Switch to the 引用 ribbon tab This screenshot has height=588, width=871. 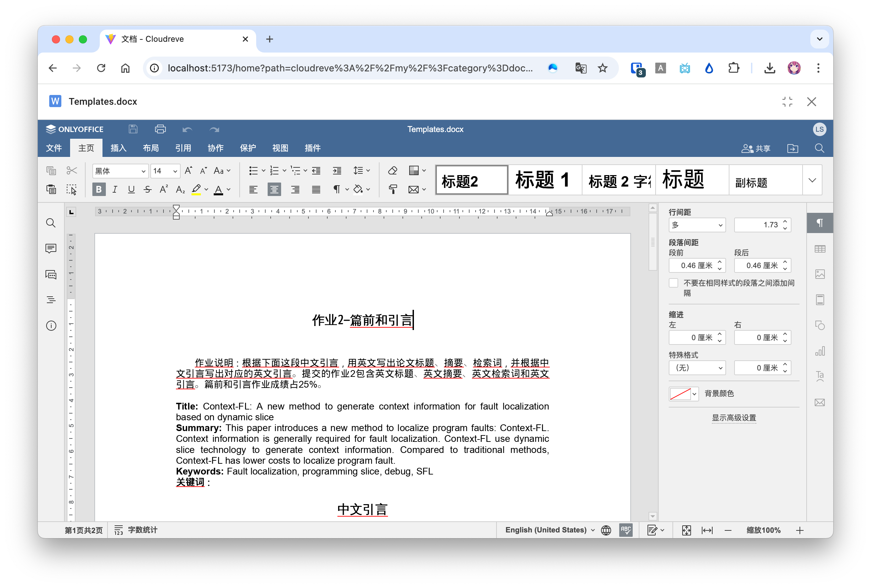tap(184, 148)
